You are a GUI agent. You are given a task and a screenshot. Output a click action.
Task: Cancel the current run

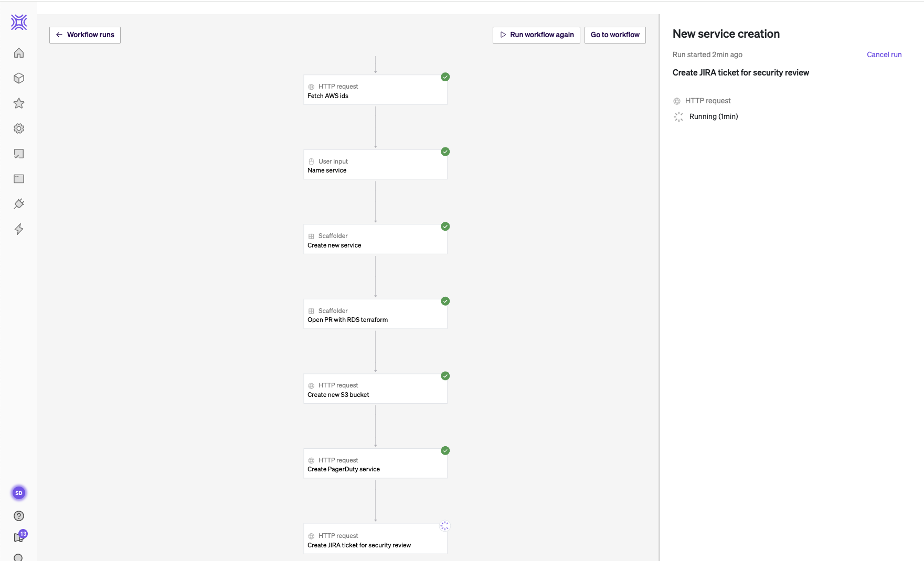[884, 55]
